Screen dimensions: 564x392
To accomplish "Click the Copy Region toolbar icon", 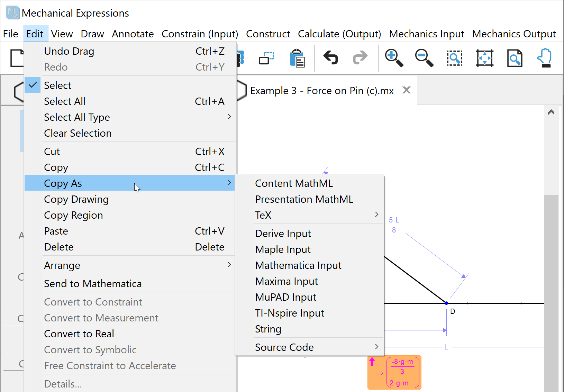I will click(x=266, y=58).
